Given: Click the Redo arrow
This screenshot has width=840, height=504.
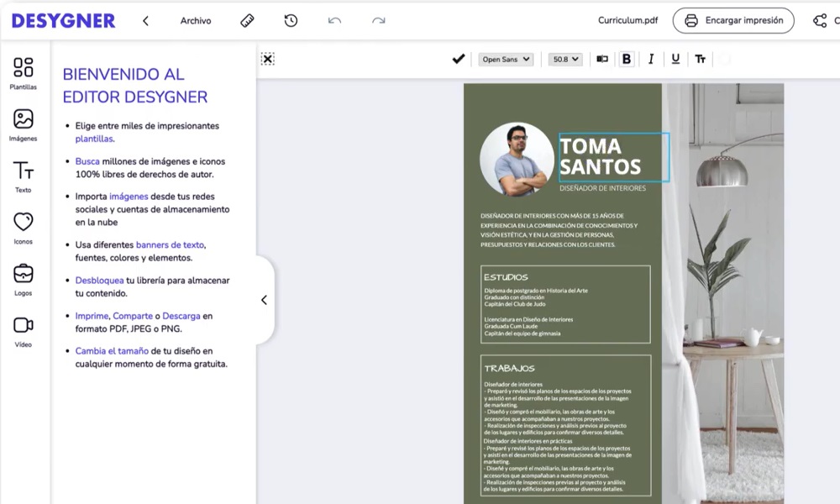Looking at the screenshot, I should click(378, 20).
